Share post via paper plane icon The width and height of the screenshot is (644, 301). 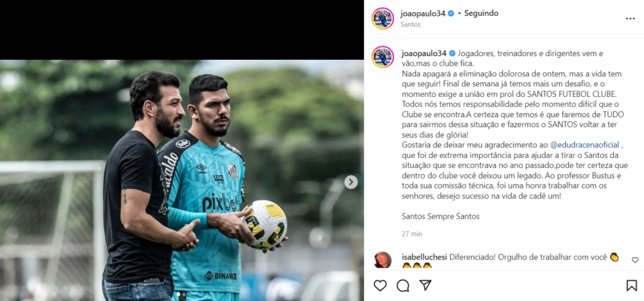pos(425,285)
